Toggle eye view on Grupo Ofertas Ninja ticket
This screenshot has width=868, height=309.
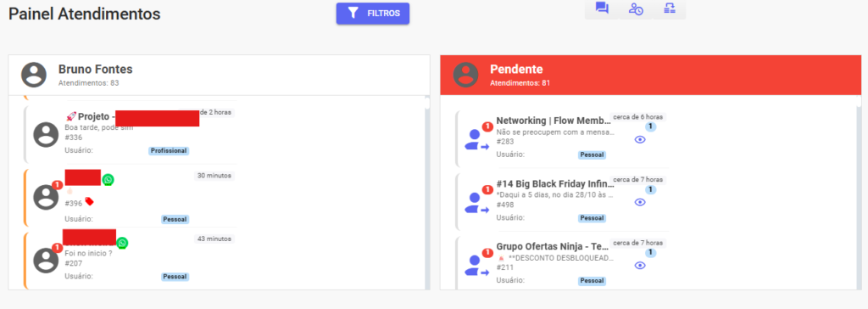640,266
